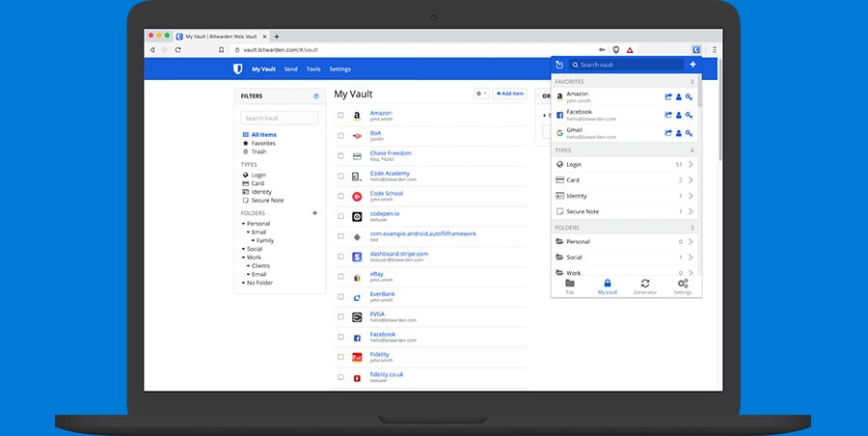Open Settings in the top navbar
This screenshot has width=868, height=436.
(x=339, y=69)
